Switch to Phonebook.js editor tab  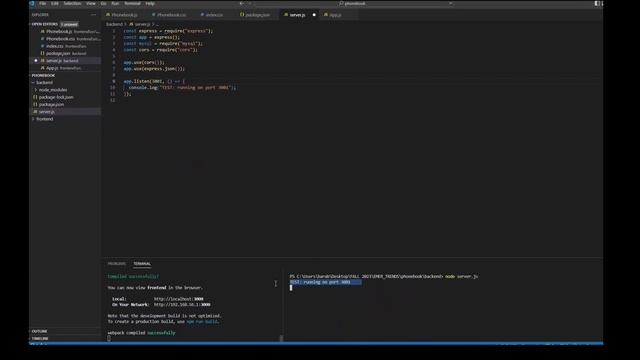(124, 15)
